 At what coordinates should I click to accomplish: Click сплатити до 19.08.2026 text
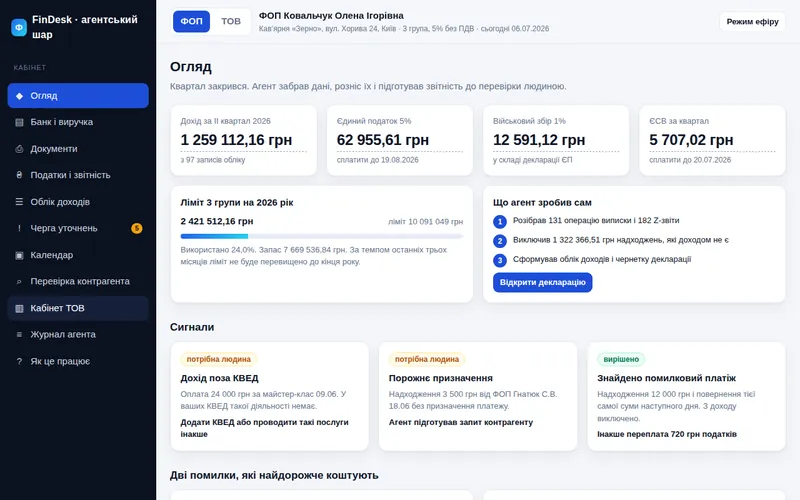click(378, 160)
